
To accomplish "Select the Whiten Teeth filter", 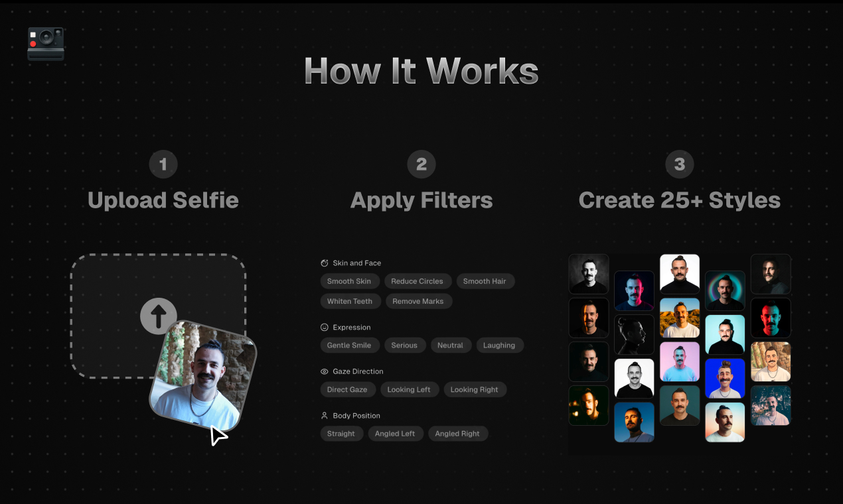I will pos(350,301).
